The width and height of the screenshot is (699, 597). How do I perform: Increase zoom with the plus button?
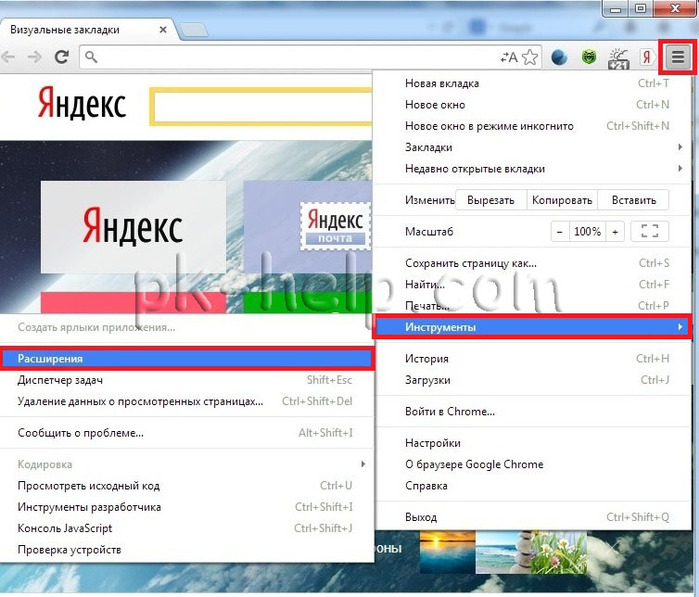coord(615,232)
